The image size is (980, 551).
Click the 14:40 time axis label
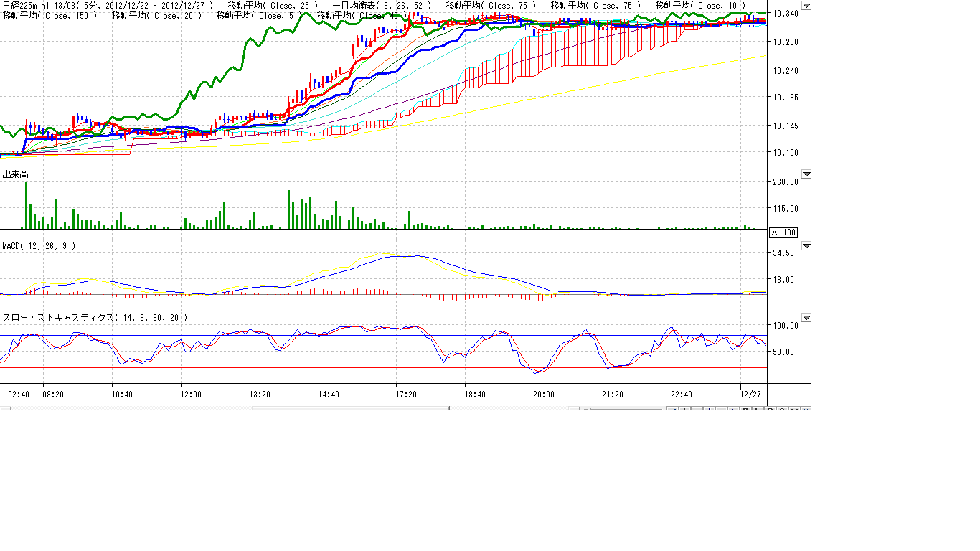coord(329,394)
